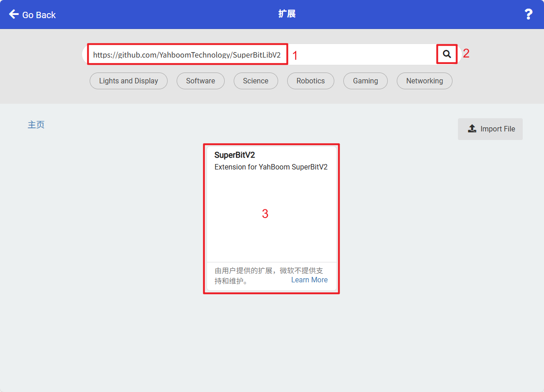Open the Learn More link
This screenshot has width=544, height=392.
pyautogui.click(x=309, y=280)
